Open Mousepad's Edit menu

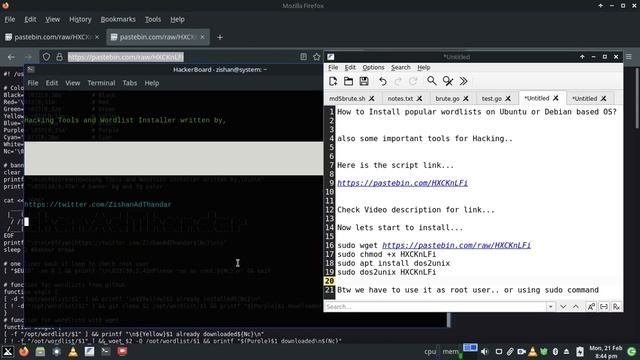(350, 67)
